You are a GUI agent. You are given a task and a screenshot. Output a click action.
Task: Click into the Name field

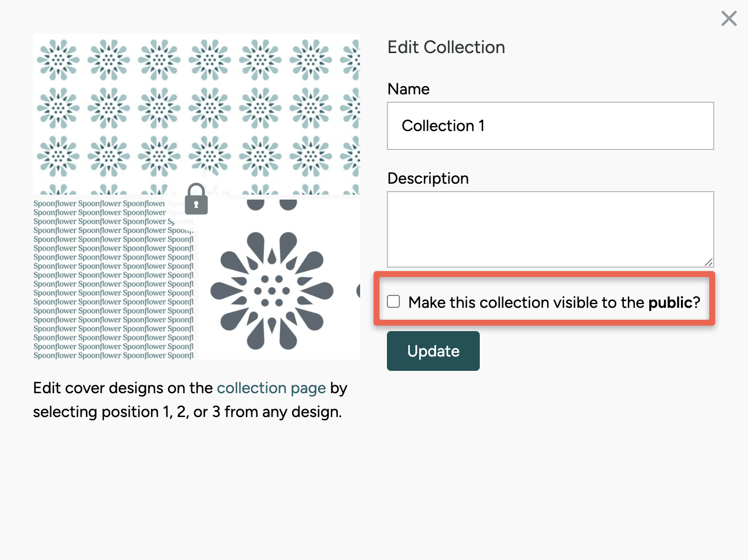pos(550,126)
